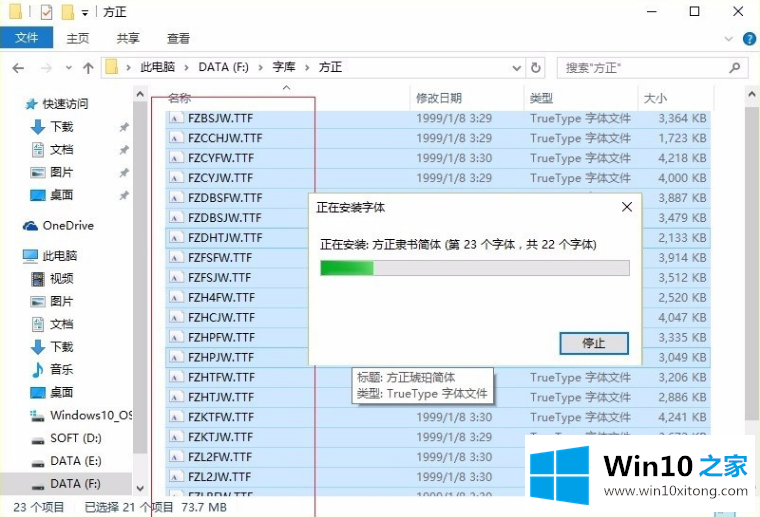Select file FZL2FW.TTF
Viewport: 760px width, 517px height.
coord(220,457)
